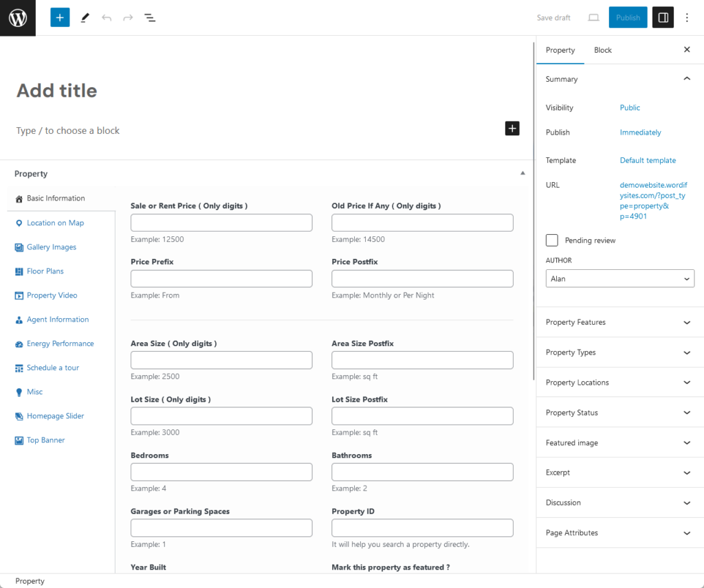Click the Sale or Rent Price field
Viewport: 704px width, 588px height.
click(x=221, y=223)
